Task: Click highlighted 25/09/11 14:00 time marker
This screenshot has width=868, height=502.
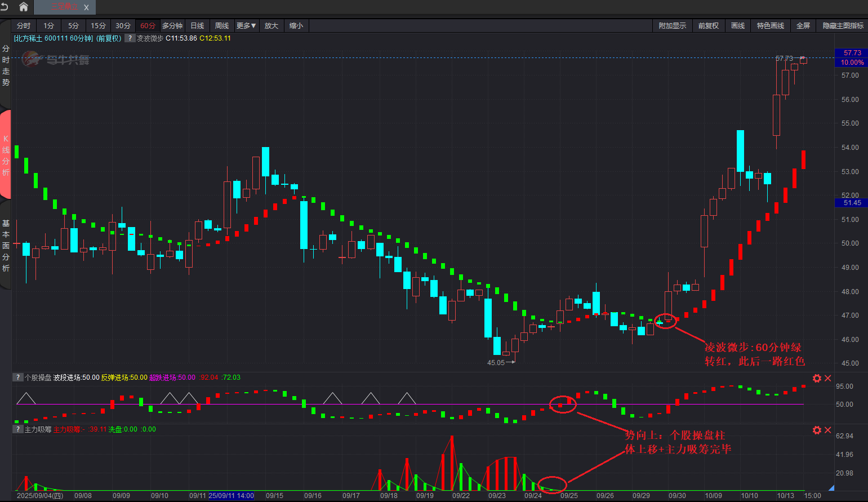Action: click(231, 496)
